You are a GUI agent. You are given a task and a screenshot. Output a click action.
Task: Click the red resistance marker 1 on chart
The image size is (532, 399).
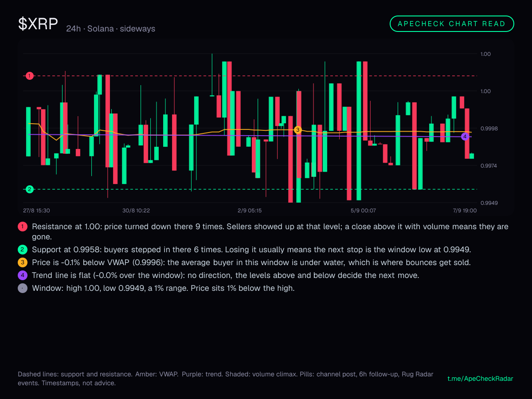pyautogui.click(x=30, y=76)
